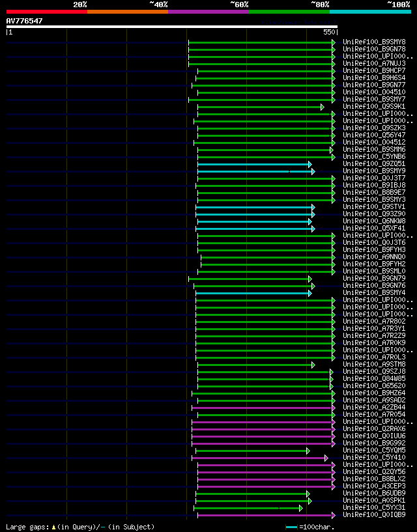Select the UniRef100_Q0IUU6 label

pyautogui.click(x=374, y=436)
